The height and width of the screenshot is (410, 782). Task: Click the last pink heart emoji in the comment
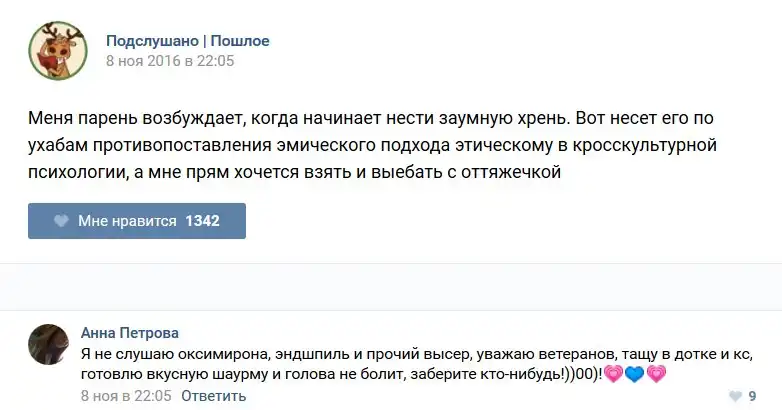657,375
